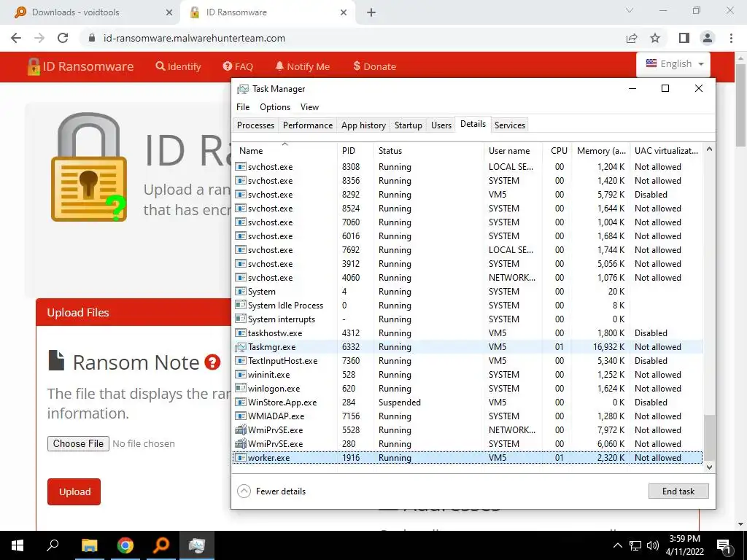Open Chrome side panel icon
The height and width of the screenshot is (560, 747).
click(684, 38)
